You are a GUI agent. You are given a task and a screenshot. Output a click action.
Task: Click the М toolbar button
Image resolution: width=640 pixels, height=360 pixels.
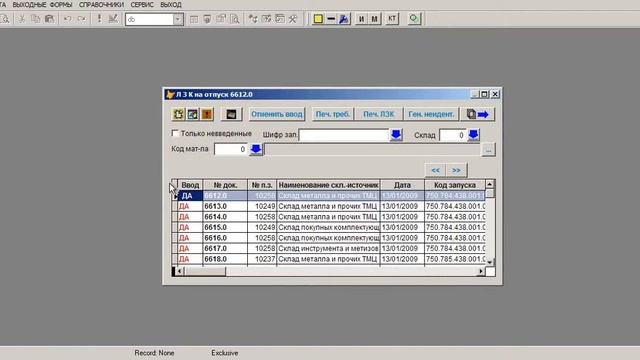(x=375, y=19)
